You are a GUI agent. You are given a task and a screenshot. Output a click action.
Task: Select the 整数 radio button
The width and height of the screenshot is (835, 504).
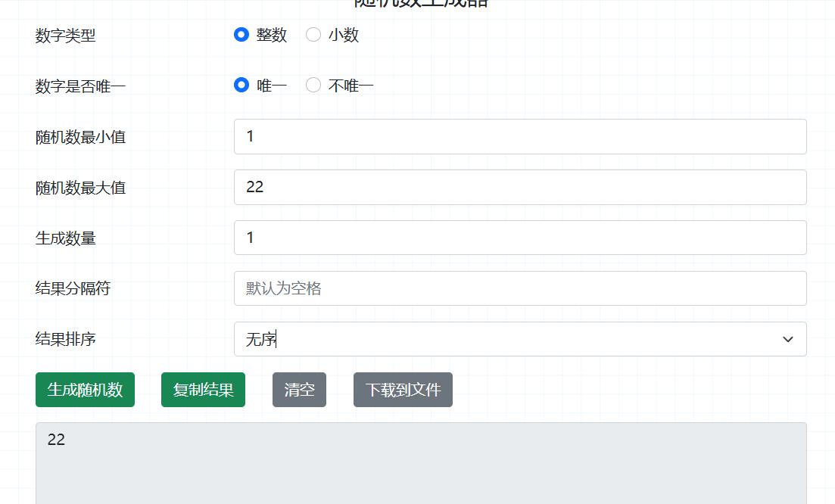241,35
